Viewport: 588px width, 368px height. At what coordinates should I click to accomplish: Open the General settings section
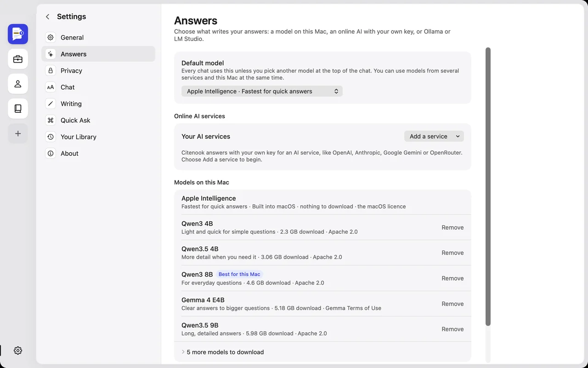point(98,37)
